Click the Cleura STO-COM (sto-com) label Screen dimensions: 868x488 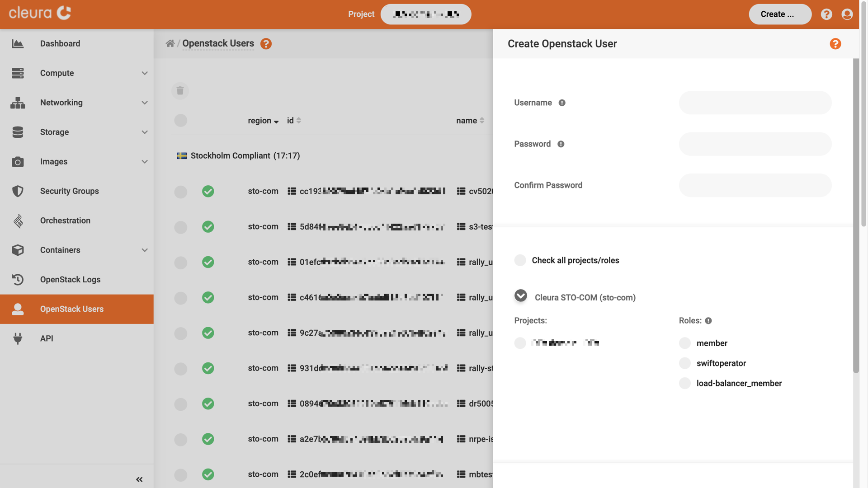[585, 298]
